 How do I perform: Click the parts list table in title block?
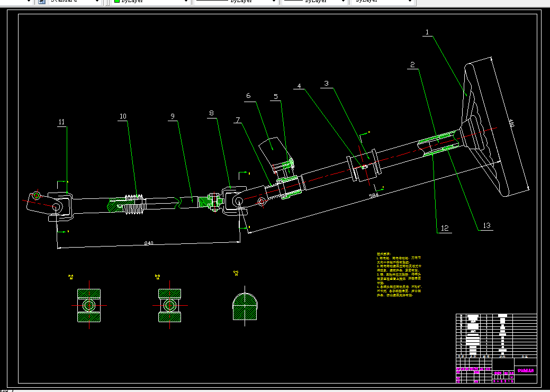[497, 335]
